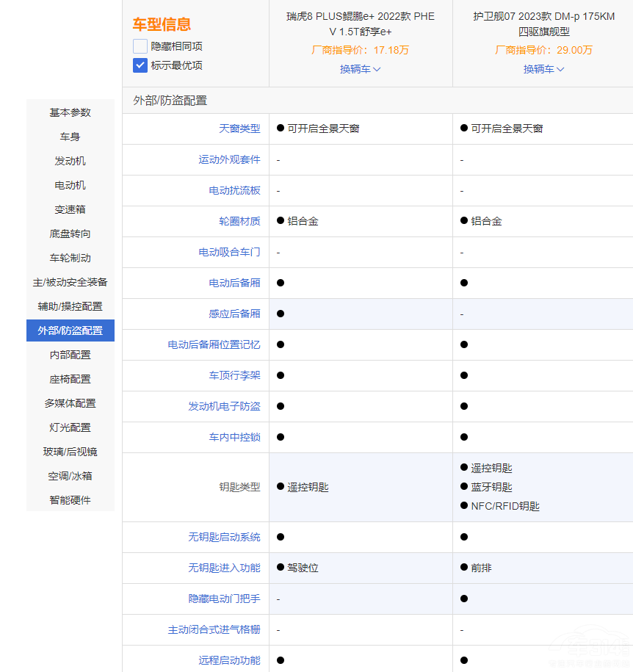633x672 pixels.
Task: Disable the 标示最优项 checkbox
Action: [x=140, y=66]
